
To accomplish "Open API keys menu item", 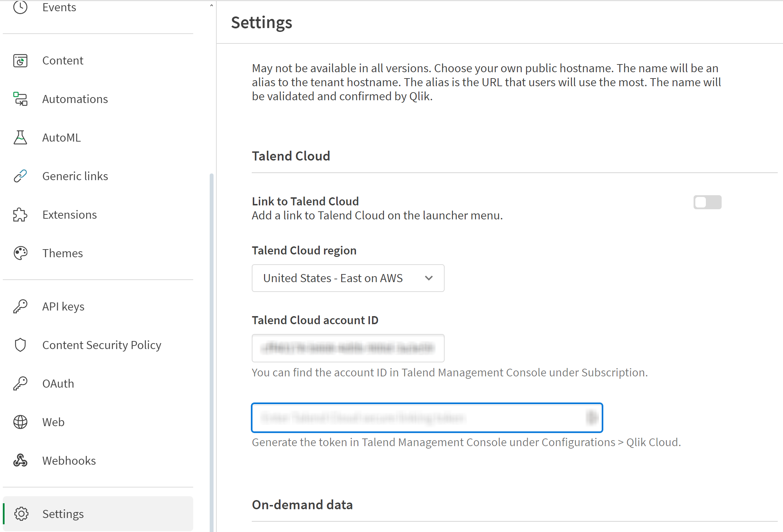I will [x=63, y=306].
